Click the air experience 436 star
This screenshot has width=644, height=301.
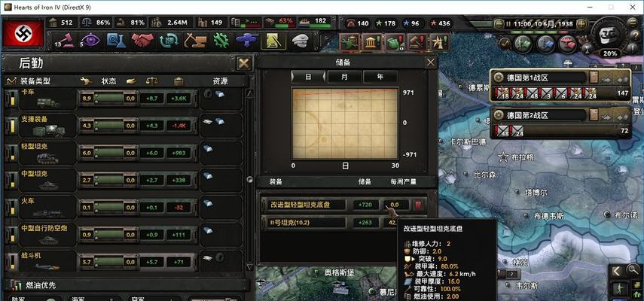[x=440, y=23]
